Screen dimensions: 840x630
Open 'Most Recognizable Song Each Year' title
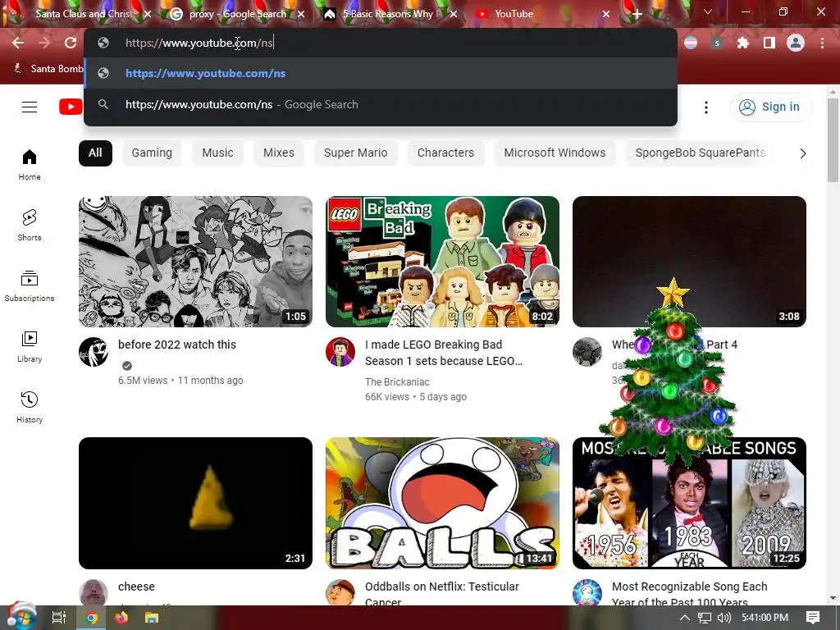[689, 594]
